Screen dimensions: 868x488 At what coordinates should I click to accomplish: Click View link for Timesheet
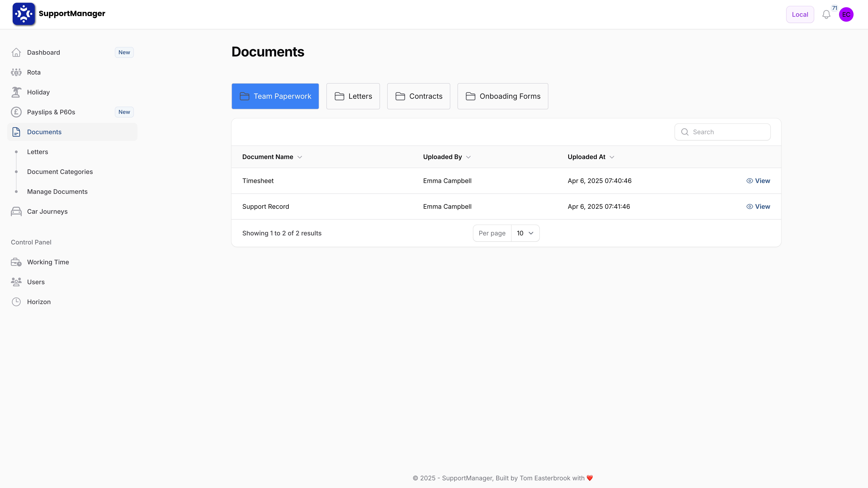[758, 181]
